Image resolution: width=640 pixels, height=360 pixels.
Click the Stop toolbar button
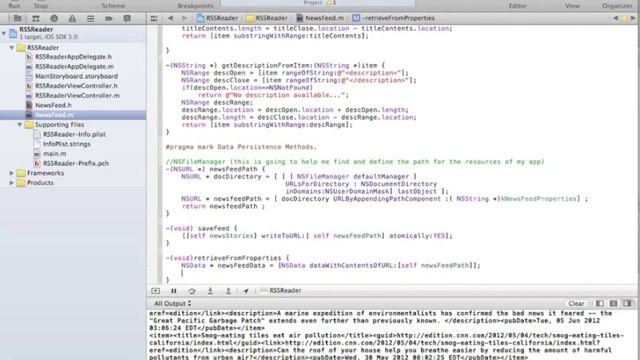40,5
